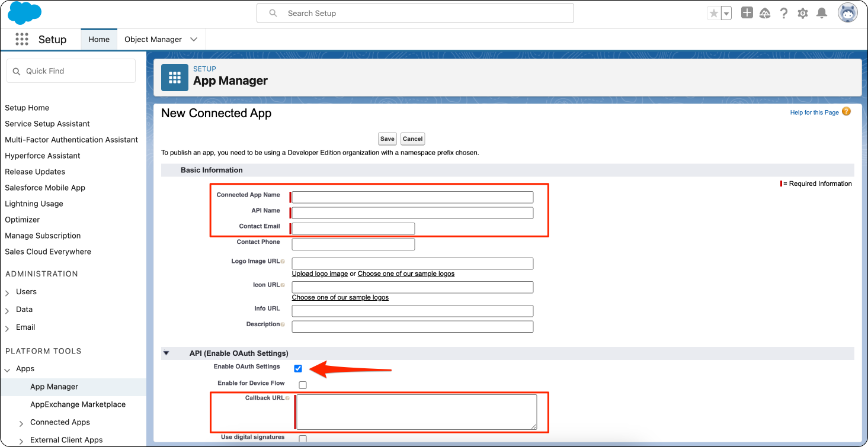
Task: Select the Object Manager tab
Action: coord(153,39)
